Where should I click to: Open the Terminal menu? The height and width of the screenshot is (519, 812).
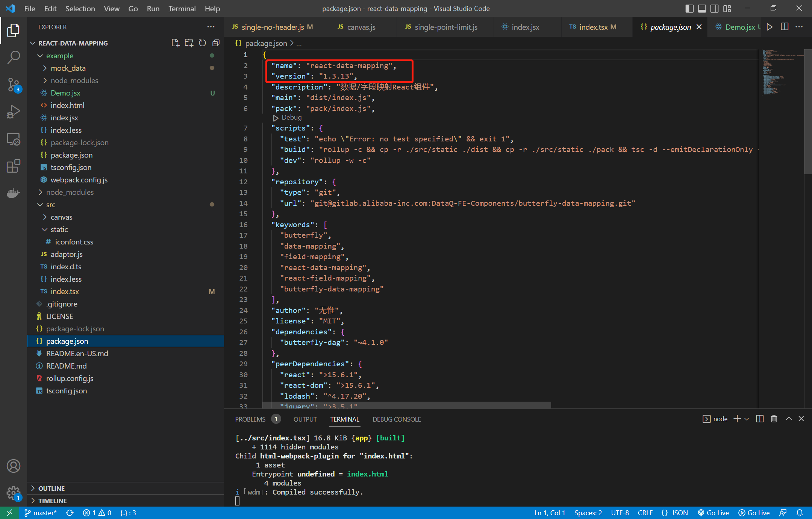(182, 9)
